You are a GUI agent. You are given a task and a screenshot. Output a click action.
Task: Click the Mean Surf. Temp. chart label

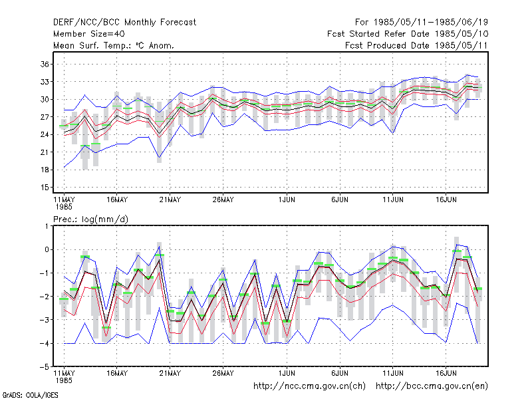tap(114, 45)
